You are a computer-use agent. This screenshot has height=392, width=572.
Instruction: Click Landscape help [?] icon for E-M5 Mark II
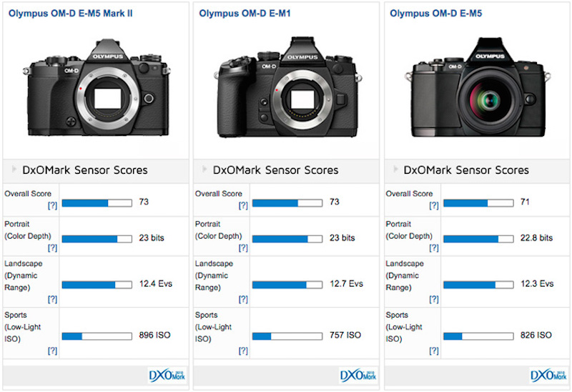click(x=52, y=299)
